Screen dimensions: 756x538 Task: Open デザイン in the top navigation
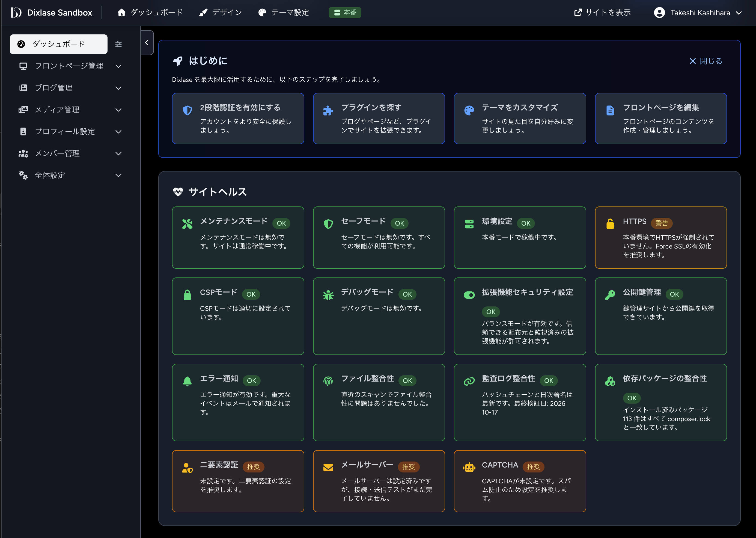tap(220, 13)
